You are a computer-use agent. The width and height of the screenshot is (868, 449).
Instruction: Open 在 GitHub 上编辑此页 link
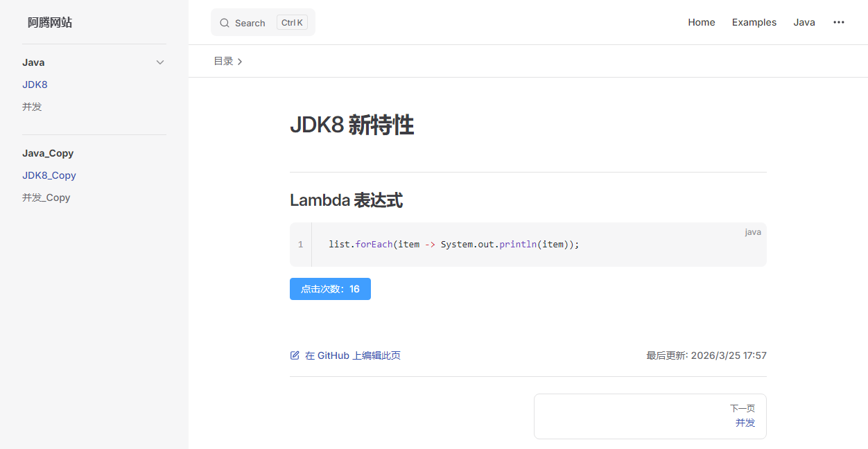[352, 355]
